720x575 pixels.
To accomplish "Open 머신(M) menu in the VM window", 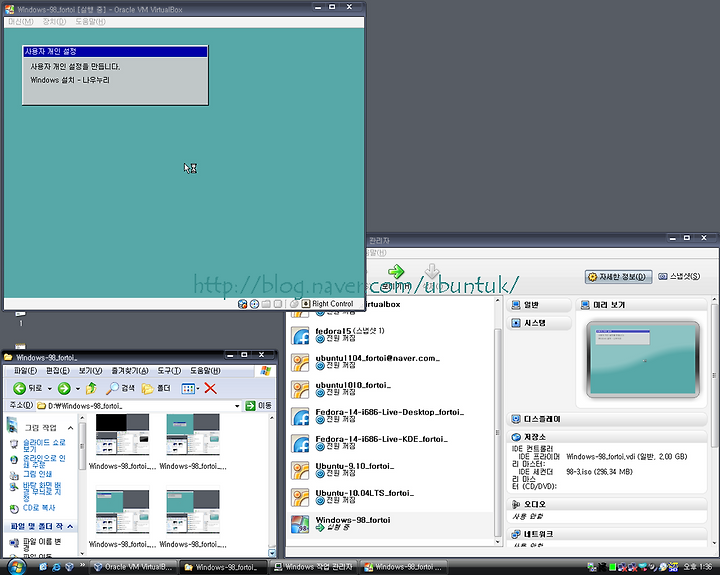I will [21, 22].
